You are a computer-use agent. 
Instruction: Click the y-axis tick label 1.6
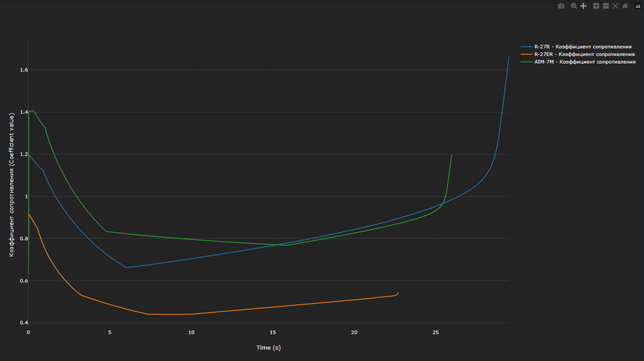24,70
